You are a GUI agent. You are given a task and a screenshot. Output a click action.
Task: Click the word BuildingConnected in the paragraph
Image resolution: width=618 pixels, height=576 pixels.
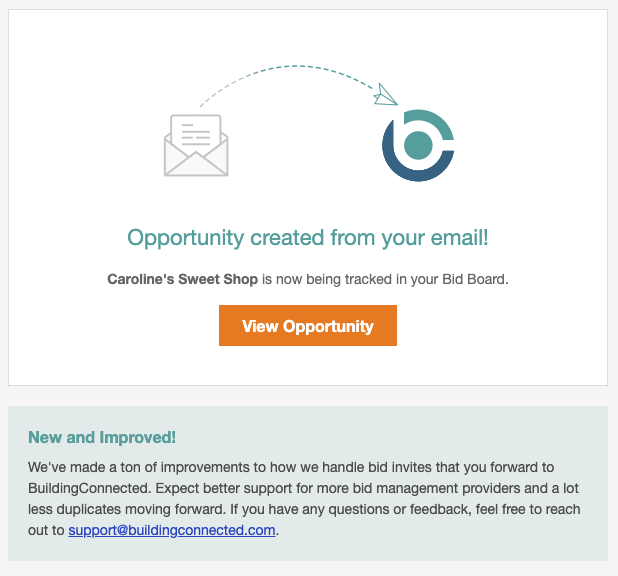click(x=89, y=488)
